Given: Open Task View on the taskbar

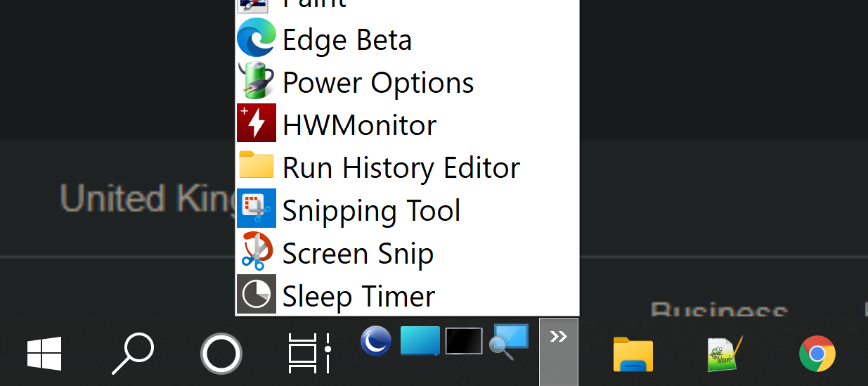Looking at the screenshot, I should point(309,353).
